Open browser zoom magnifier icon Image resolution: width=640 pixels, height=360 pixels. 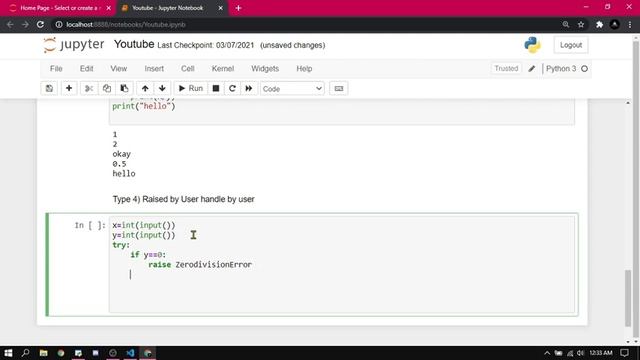click(x=566, y=24)
